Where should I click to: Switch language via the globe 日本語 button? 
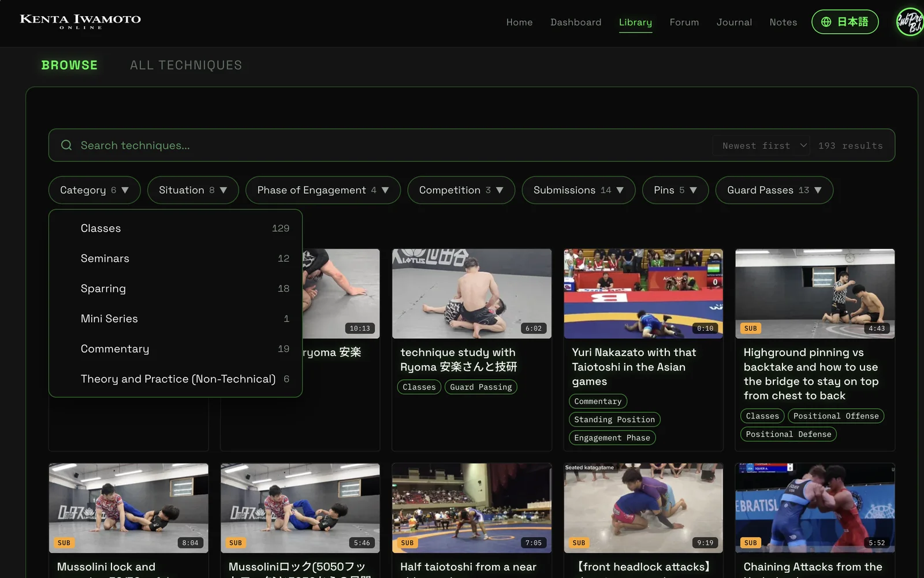tap(845, 22)
